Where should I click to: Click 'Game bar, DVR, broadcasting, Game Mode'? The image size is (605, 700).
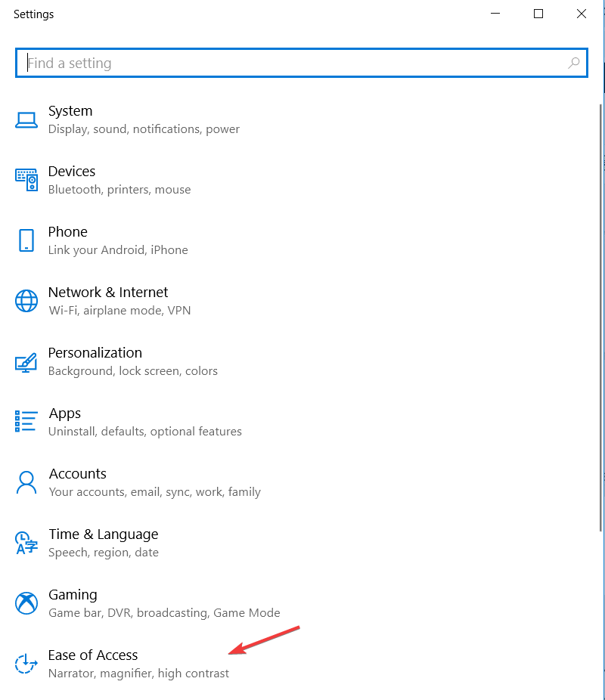164,613
